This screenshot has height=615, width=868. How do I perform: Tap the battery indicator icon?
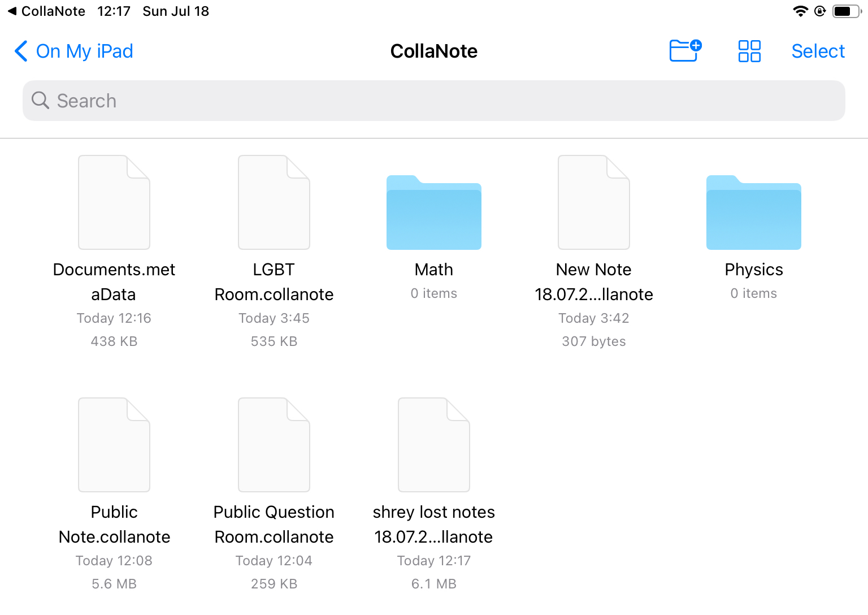tap(847, 11)
